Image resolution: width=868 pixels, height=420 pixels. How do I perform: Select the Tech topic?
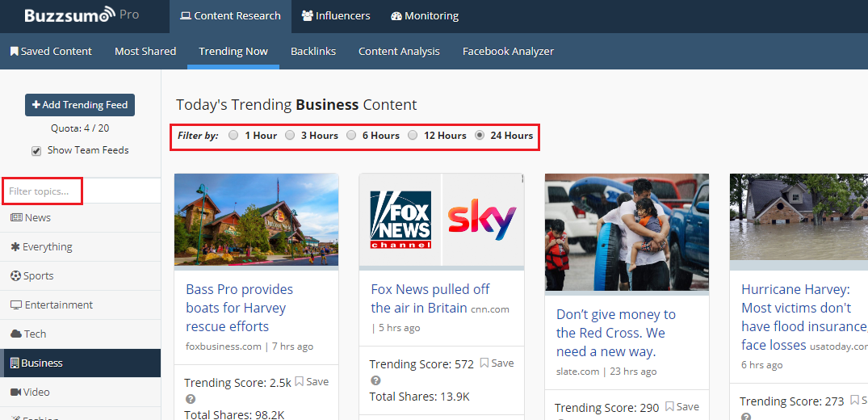(80, 334)
